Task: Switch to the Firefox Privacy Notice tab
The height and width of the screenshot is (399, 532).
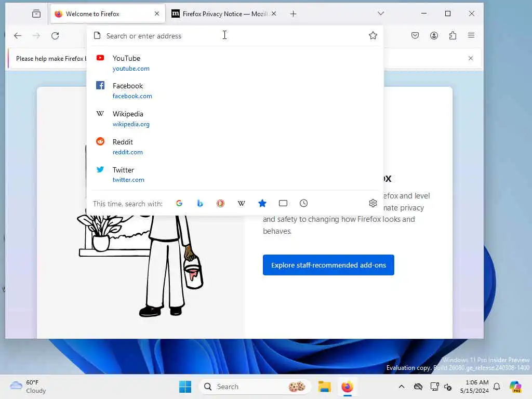Action: (x=223, y=14)
